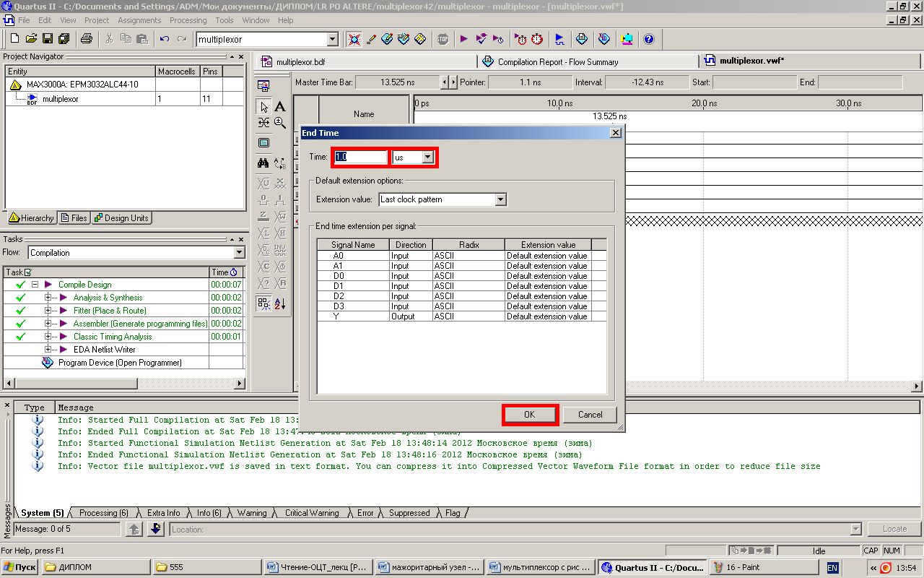The width and height of the screenshot is (924, 578).
Task: Open the Compilation Report icon
Action: click(581, 39)
